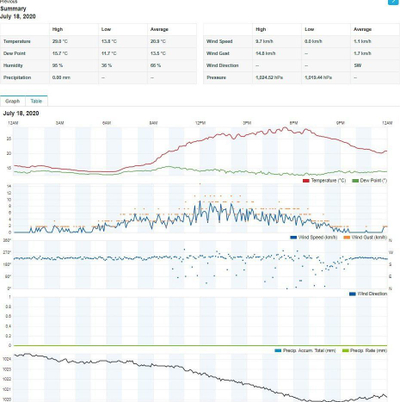Viewport: 400px width, 402px height.
Task: Click the 6AM marker on the time axis
Action: pos(107,123)
